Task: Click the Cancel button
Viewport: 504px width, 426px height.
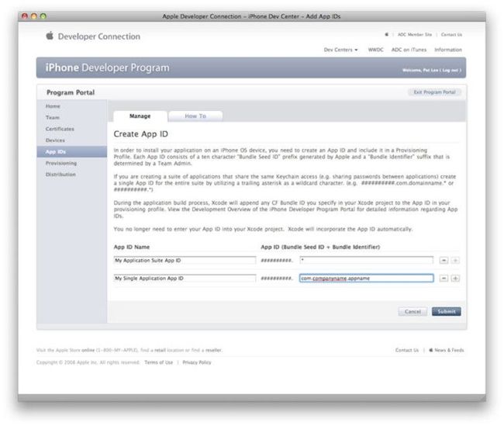Action: [x=413, y=311]
